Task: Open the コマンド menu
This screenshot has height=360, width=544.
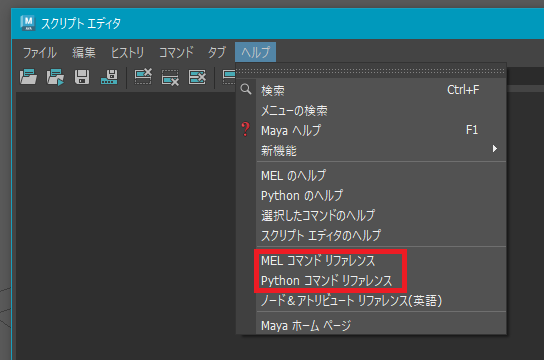Action: [x=176, y=52]
